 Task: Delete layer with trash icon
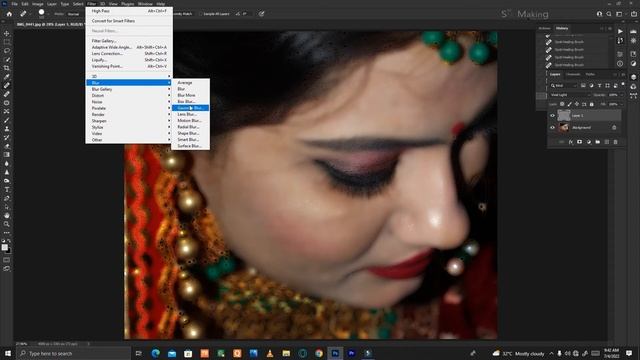click(x=616, y=142)
